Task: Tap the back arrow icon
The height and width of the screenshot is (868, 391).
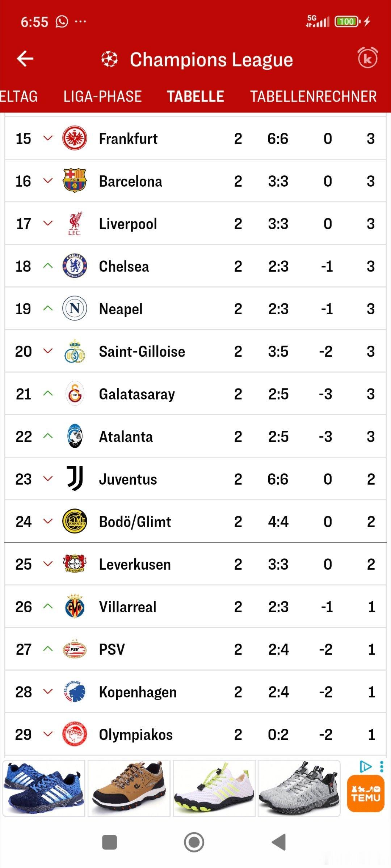Action: point(25,59)
